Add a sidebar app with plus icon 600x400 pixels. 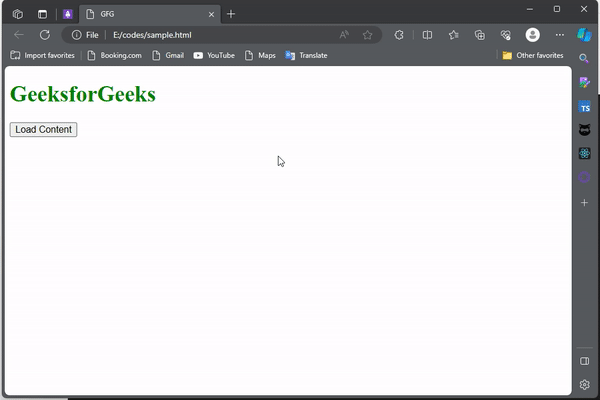point(584,202)
